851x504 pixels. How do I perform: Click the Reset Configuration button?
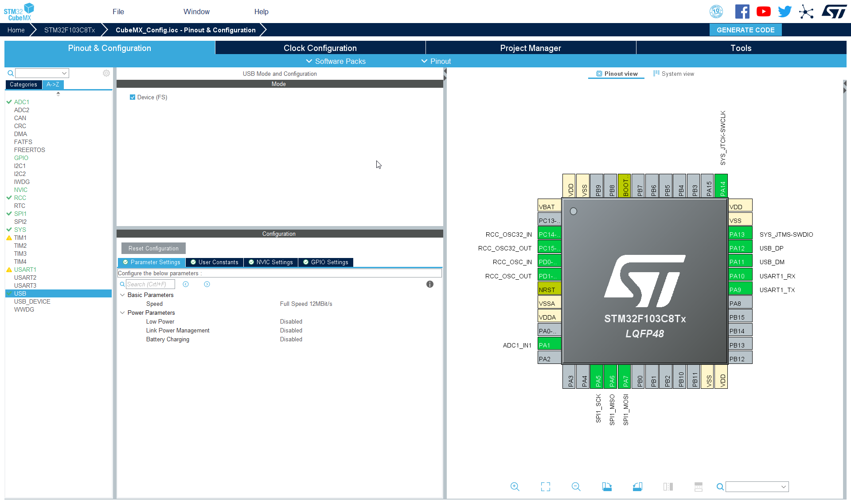[x=153, y=248]
